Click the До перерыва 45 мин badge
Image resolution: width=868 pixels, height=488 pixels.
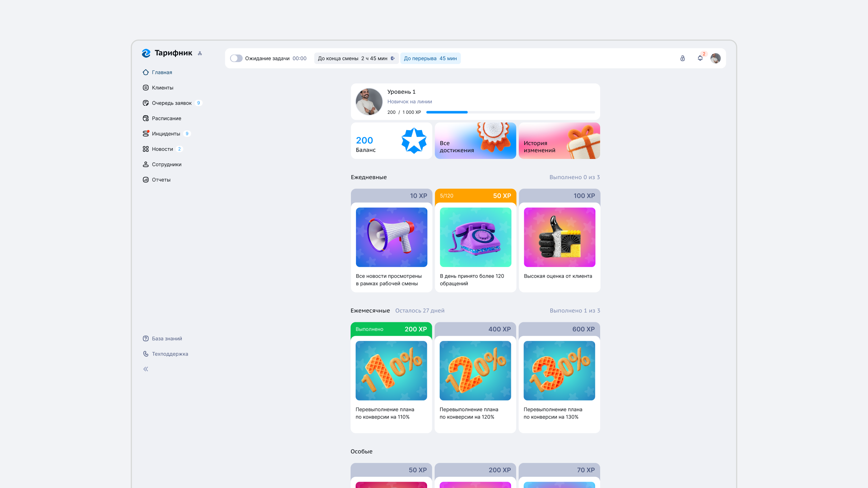pos(430,58)
